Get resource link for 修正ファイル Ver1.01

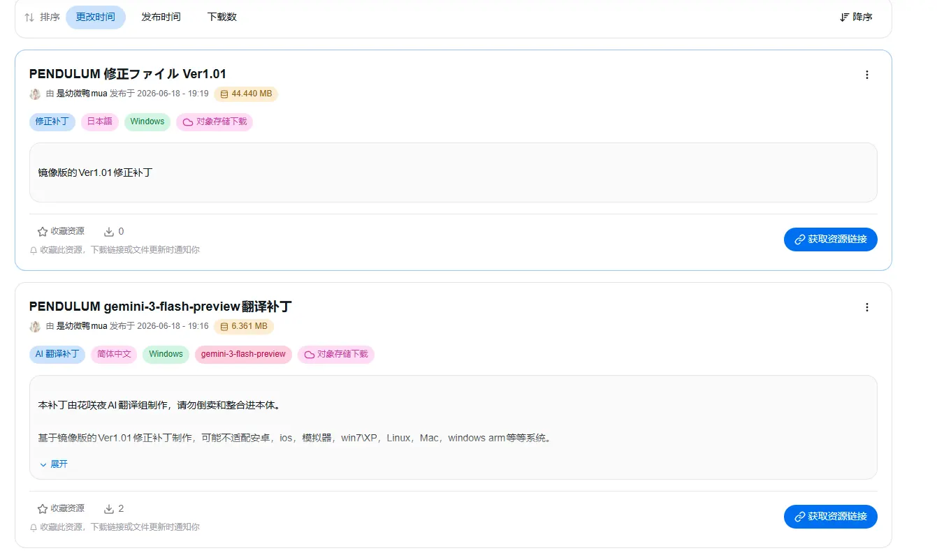pos(830,240)
